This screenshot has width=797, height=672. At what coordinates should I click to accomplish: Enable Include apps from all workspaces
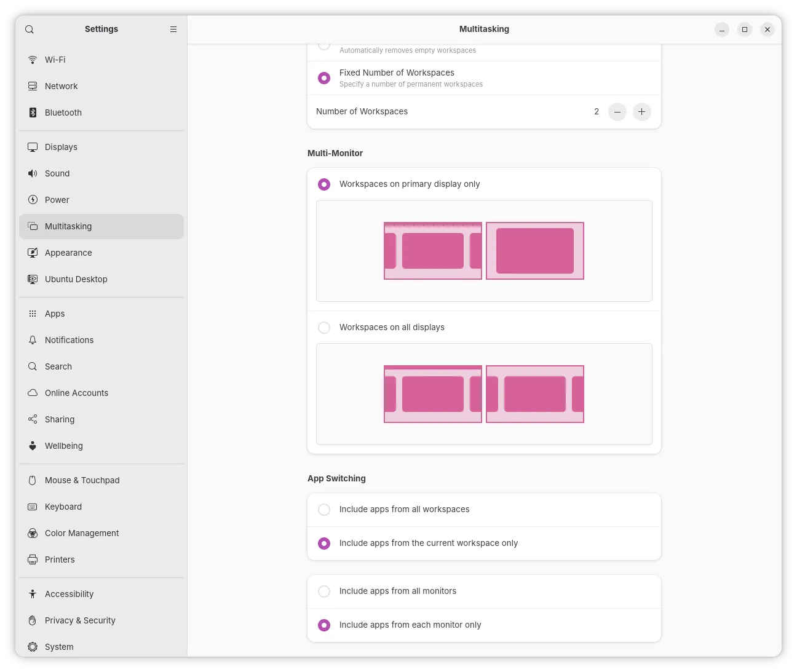(324, 510)
